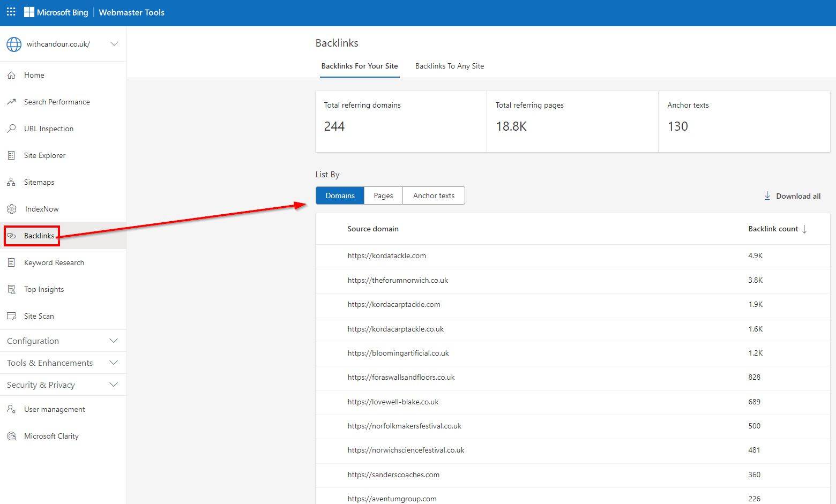Click the Microsoft Bing logo
This screenshot has height=504, width=836.
(x=56, y=12)
